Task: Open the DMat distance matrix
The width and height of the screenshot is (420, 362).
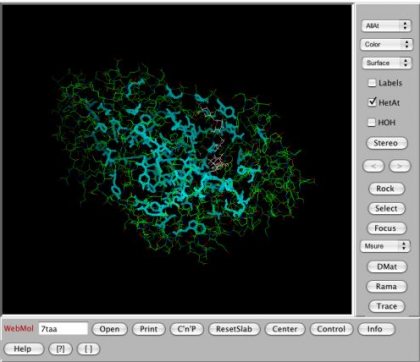Action: (387, 267)
